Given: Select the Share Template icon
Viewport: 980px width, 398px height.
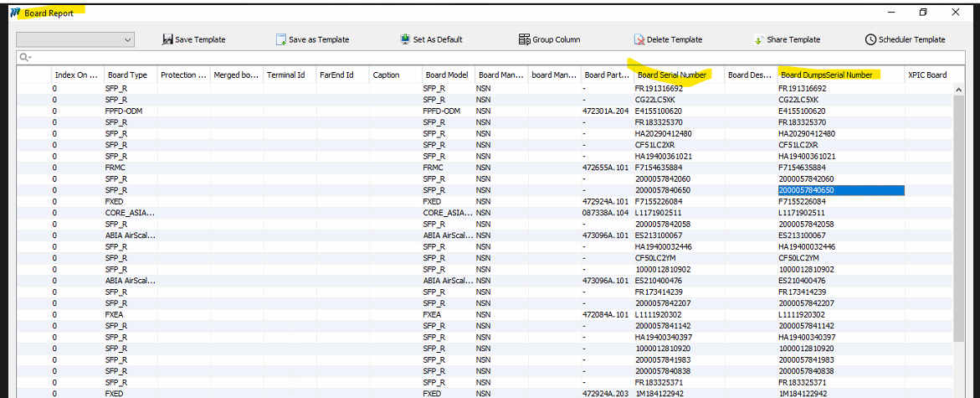Looking at the screenshot, I should [x=758, y=39].
